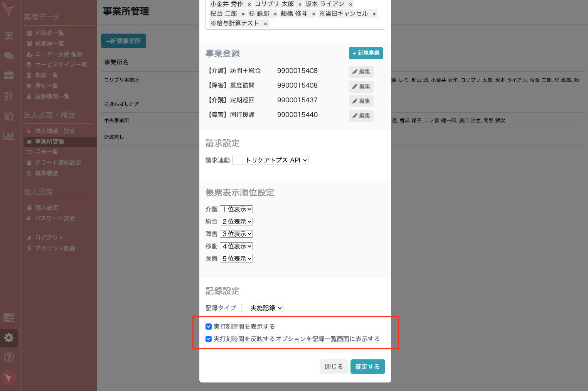Disable the 実打刻時間を反映するオプション checkbox

209,339
